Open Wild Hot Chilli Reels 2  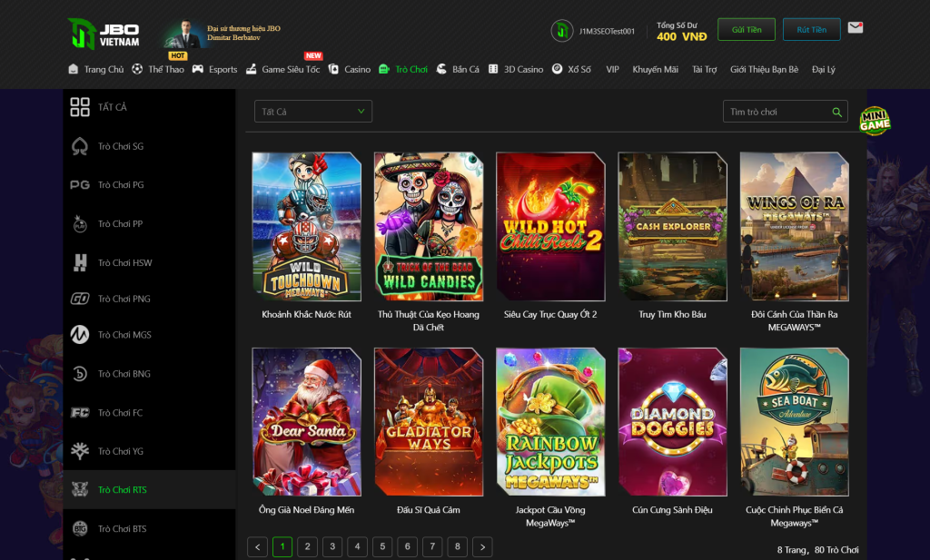coord(550,226)
